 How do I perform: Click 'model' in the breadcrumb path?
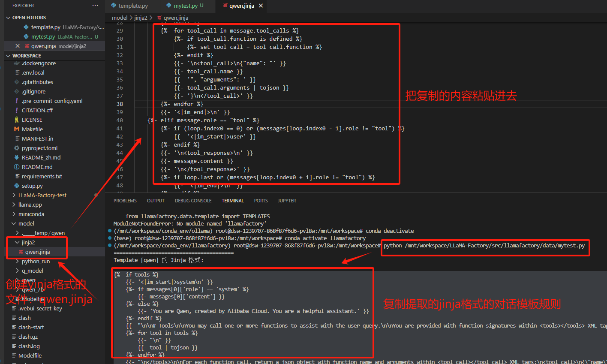(120, 18)
